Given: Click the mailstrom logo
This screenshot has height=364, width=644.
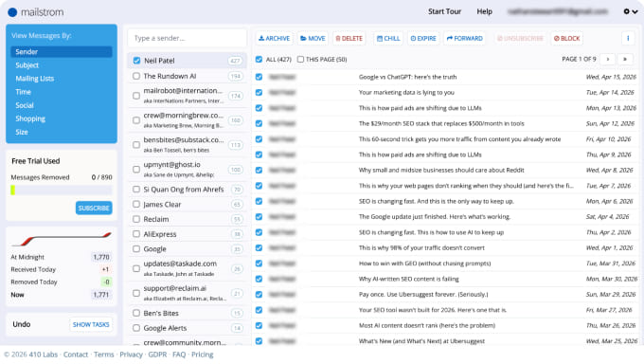Looking at the screenshot, I should (x=36, y=12).
